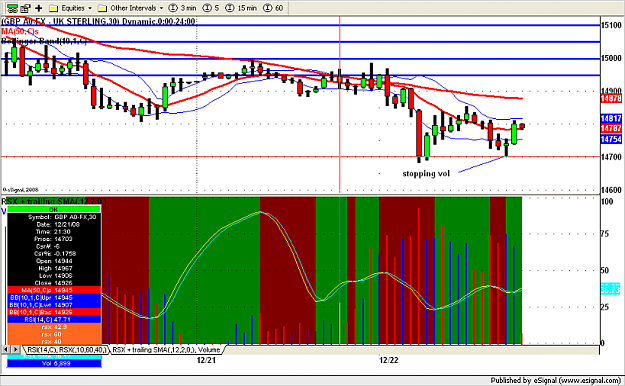Click the Equities folder icon
Screen dimensions: 625x386
point(53,8)
